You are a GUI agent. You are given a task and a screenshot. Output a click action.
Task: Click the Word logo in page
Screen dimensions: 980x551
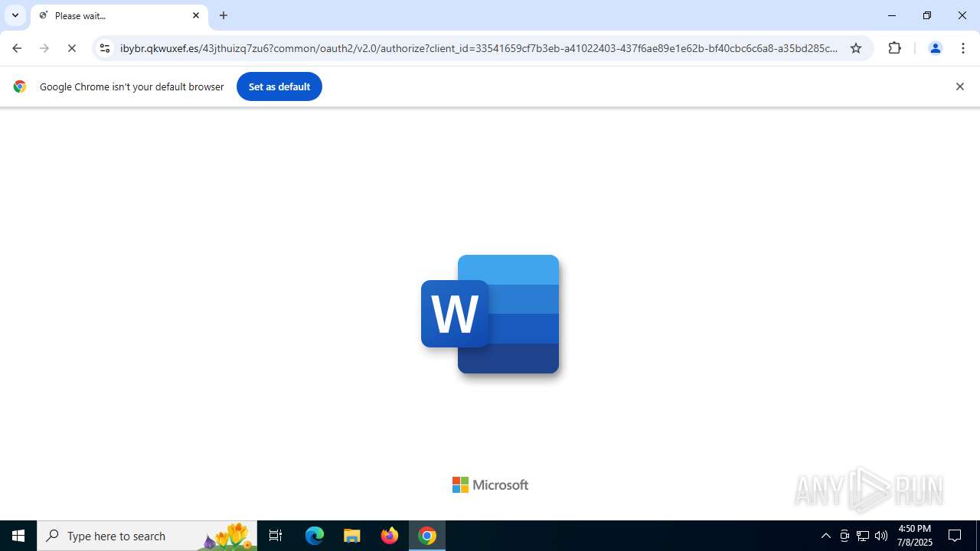pos(490,315)
